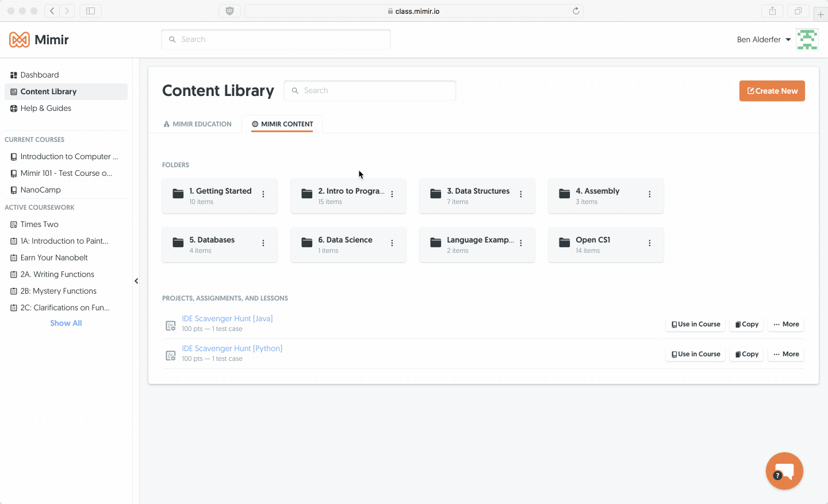This screenshot has height=504, width=828.
Task: Click the user avatar image
Action: tap(807, 40)
